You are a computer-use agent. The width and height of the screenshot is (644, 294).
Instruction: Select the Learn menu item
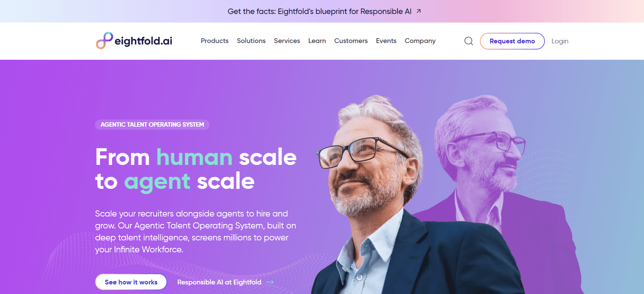[317, 41]
